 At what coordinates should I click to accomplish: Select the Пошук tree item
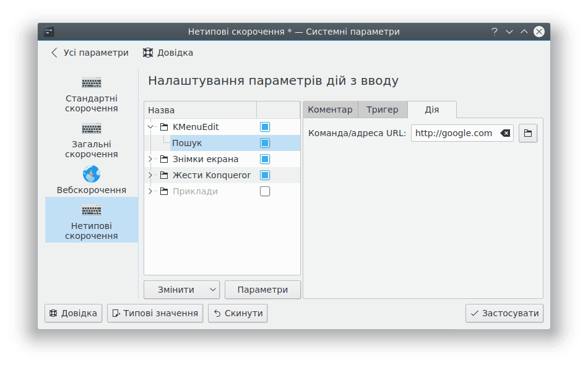187,143
